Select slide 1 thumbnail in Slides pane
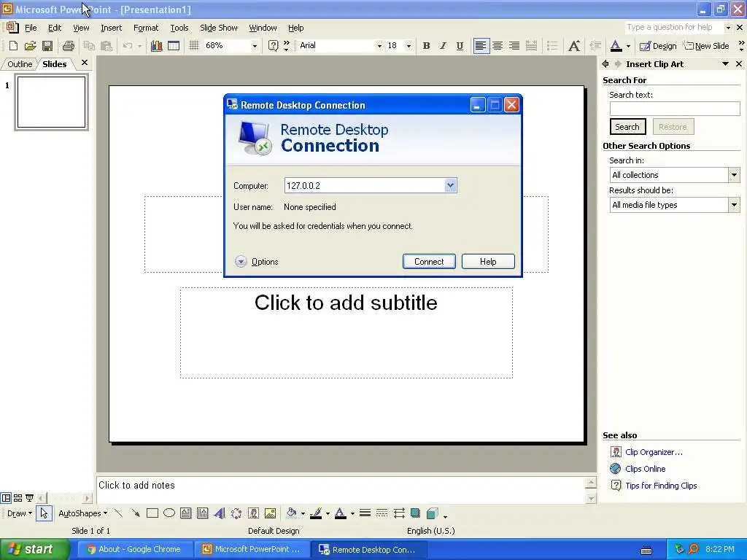 coord(52,102)
